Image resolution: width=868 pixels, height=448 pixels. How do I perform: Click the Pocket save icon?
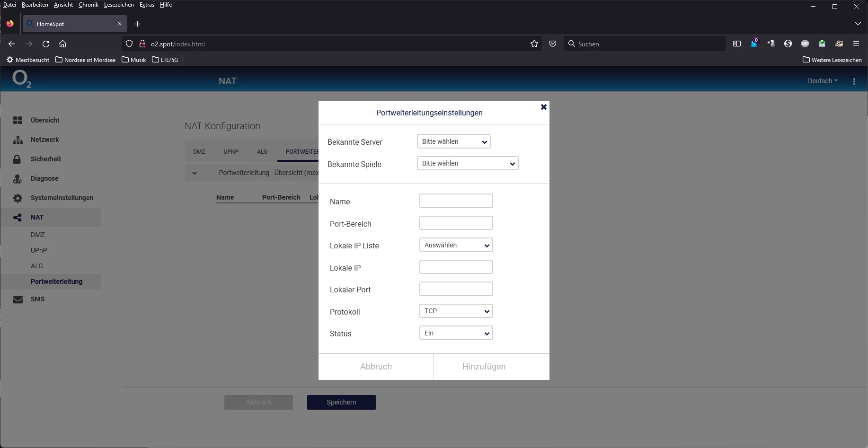pyautogui.click(x=553, y=44)
